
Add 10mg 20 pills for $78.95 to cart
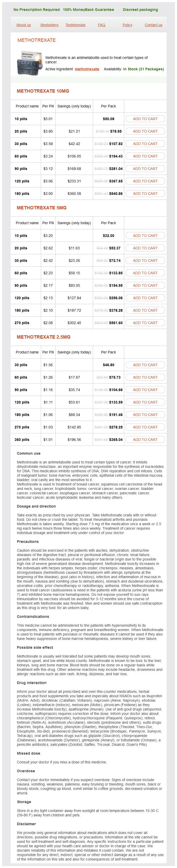point(145,131)
